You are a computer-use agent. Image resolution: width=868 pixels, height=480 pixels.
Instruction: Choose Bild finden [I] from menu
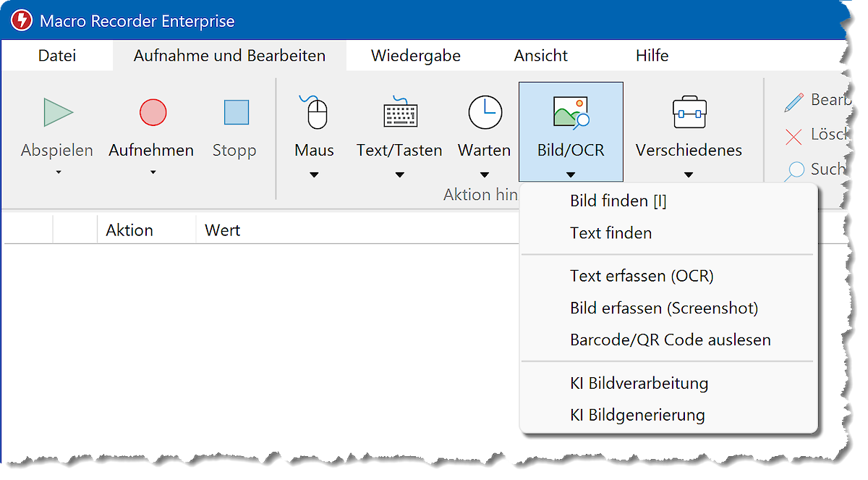(x=618, y=201)
